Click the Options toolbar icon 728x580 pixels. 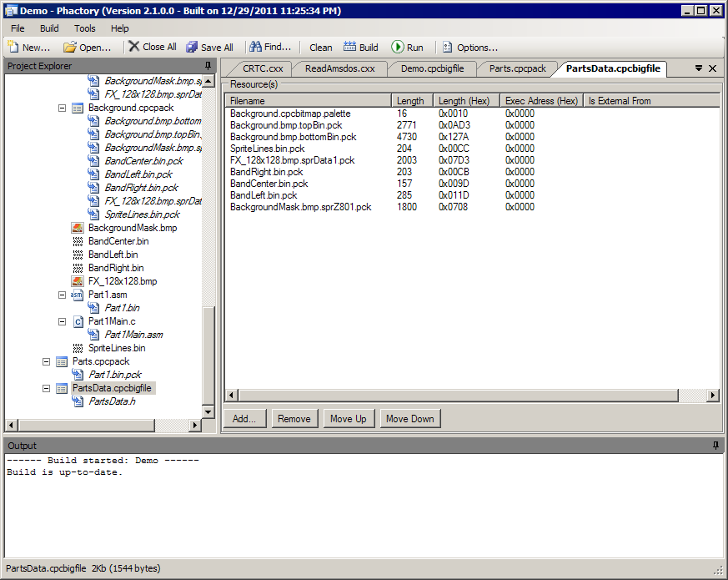pos(447,47)
